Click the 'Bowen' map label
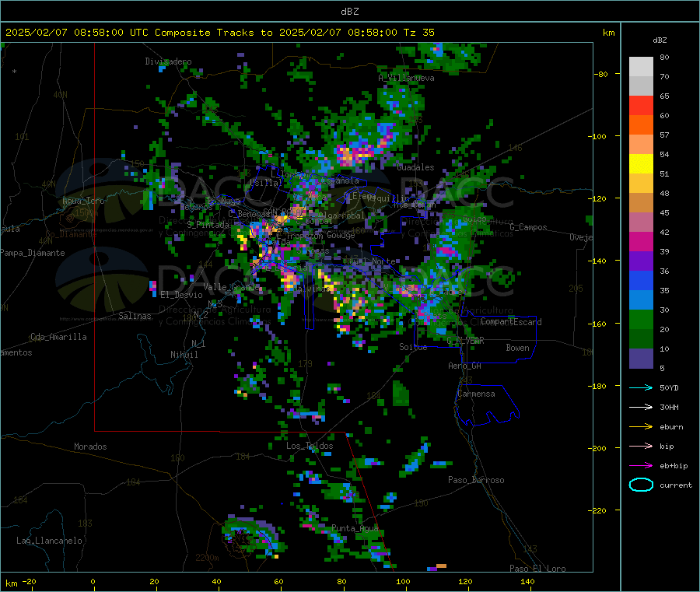This screenshot has height=592, width=700. [x=518, y=348]
